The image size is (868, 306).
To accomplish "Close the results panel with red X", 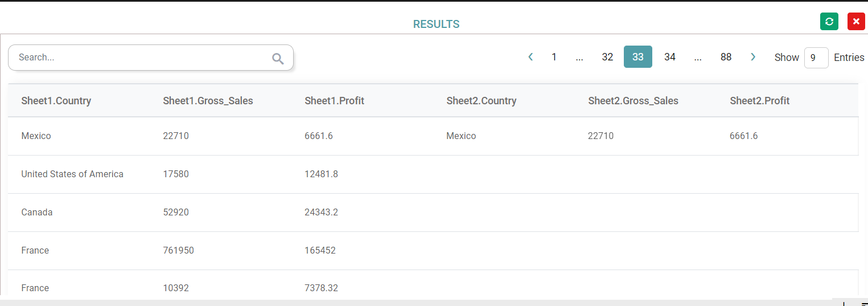I will (856, 22).
